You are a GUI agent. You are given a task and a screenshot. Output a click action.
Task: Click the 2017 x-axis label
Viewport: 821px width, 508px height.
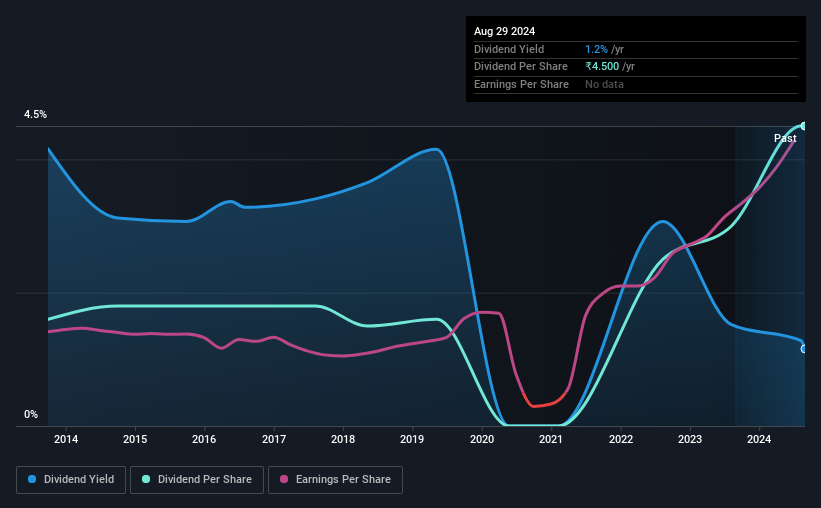pyautogui.click(x=274, y=439)
